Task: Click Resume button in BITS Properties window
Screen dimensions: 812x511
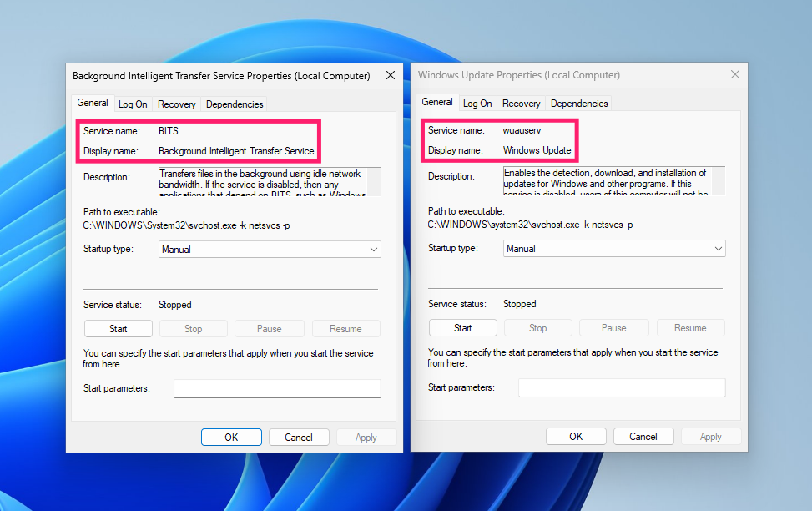Action: coord(345,329)
